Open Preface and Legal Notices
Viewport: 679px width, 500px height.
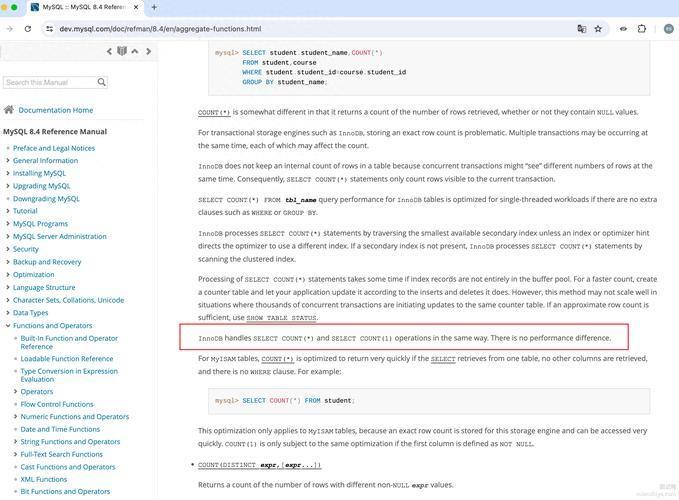coord(54,148)
